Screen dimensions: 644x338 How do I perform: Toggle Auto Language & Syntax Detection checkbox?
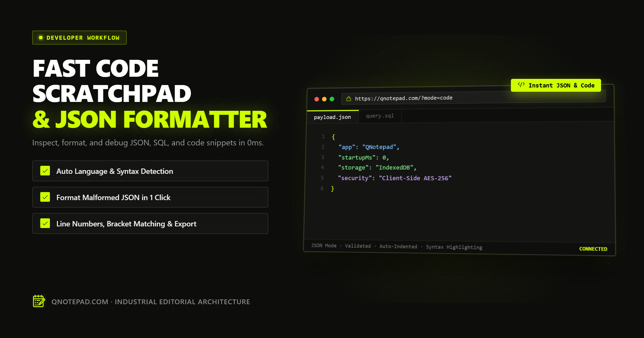click(x=45, y=171)
